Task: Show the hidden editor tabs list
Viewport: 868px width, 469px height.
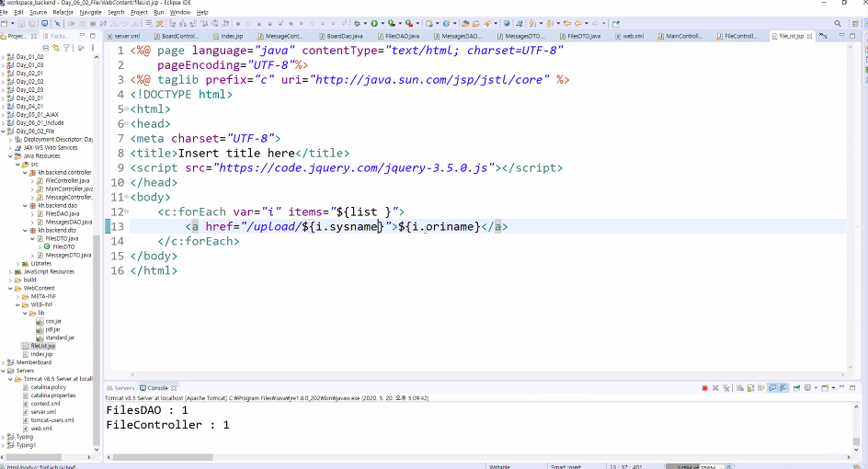Action: tap(824, 36)
